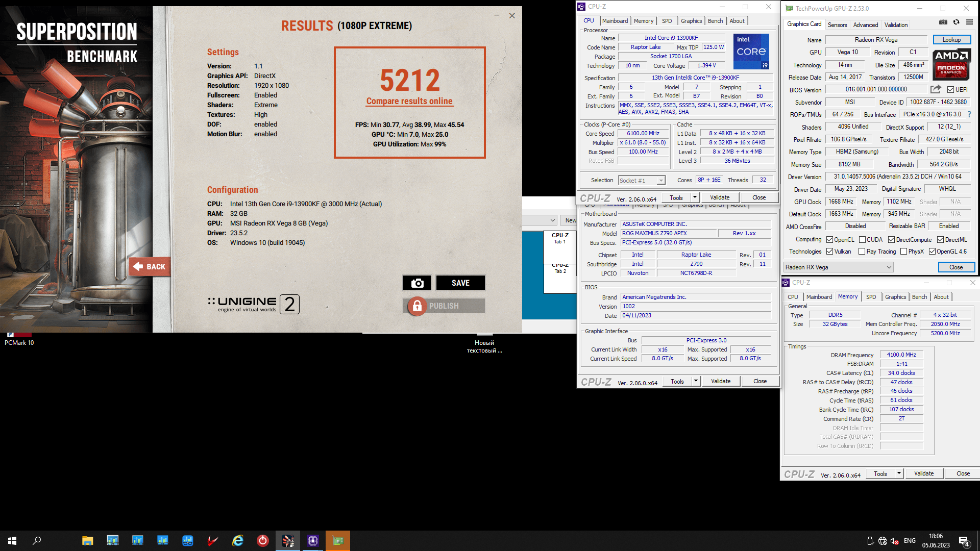Click the SAVE button in Superposition
The image size is (980, 551).
pyautogui.click(x=460, y=283)
